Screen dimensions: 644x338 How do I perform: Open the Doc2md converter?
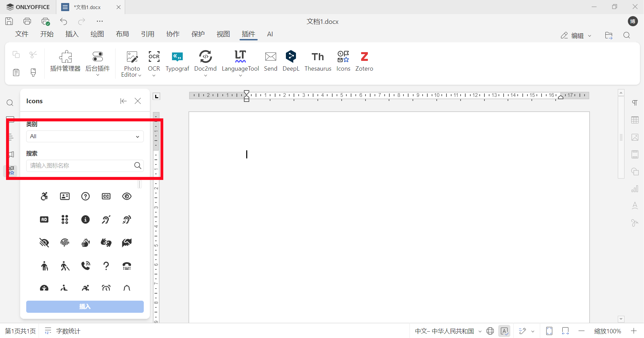pos(205,61)
